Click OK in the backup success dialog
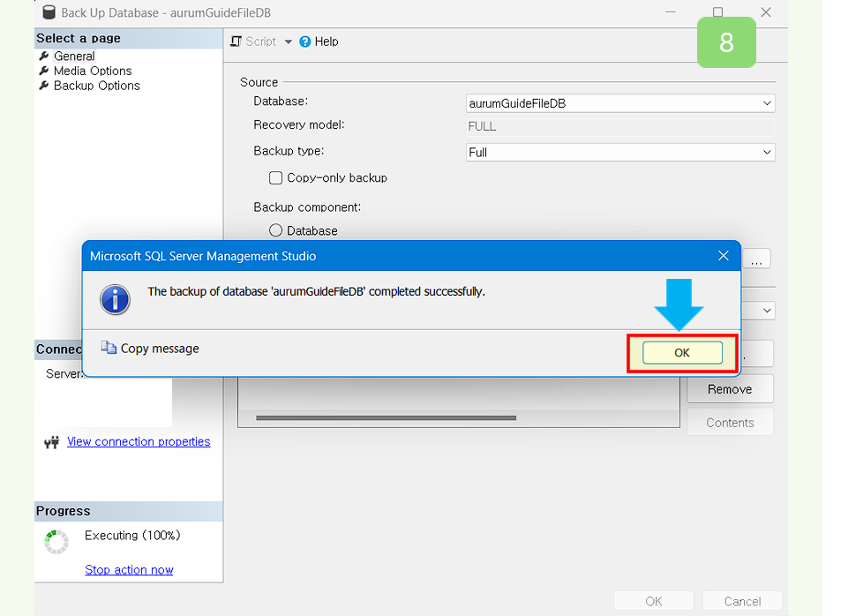Image resolution: width=863 pixels, height=616 pixels. [682, 353]
